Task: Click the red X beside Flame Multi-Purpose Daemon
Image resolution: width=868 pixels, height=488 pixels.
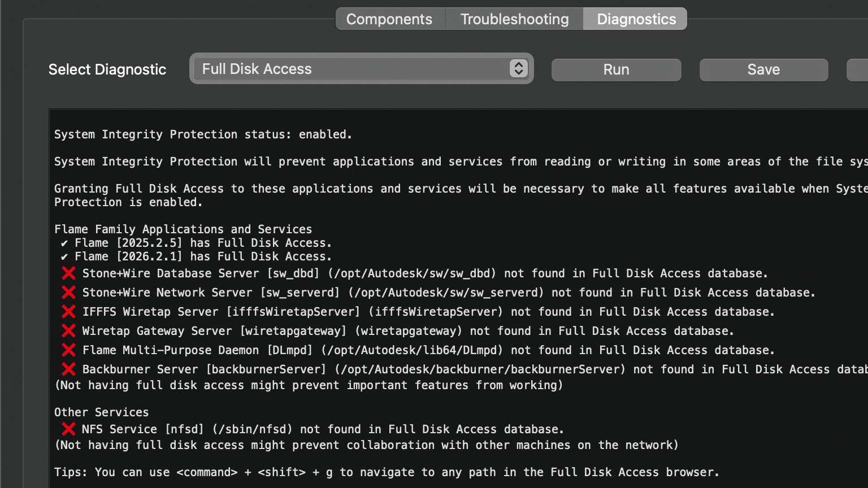Action: [x=68, y=350]
